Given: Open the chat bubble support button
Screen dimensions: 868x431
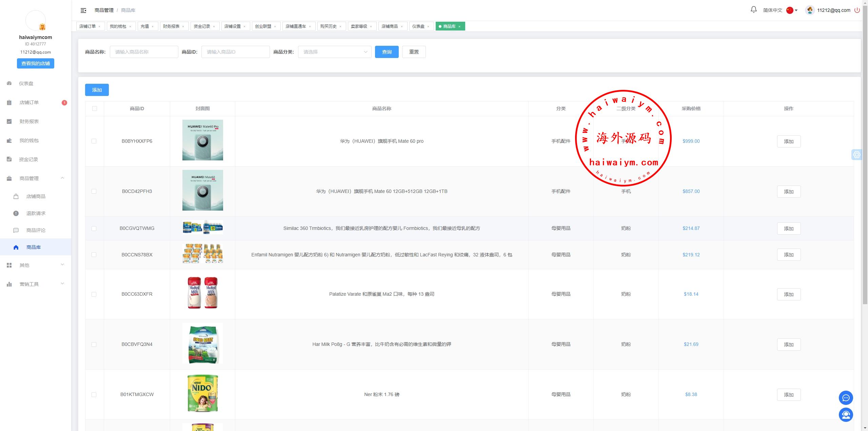Looking at the screenshot, I should click(x=846, y=398).
